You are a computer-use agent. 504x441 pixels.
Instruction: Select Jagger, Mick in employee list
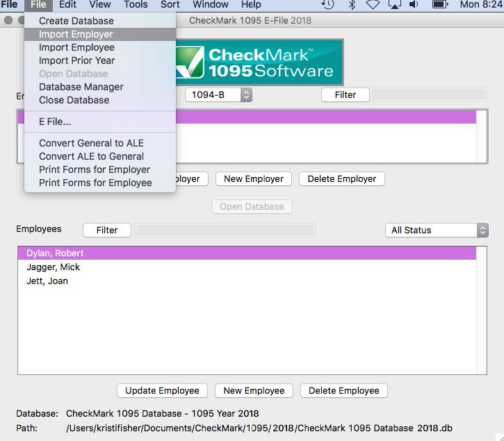54,267
